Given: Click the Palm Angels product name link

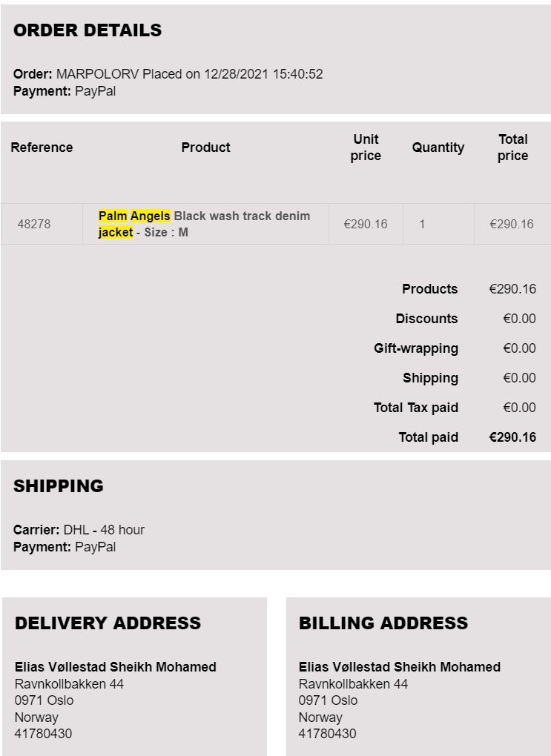Looking at the screenshot, I should (204, 224).
